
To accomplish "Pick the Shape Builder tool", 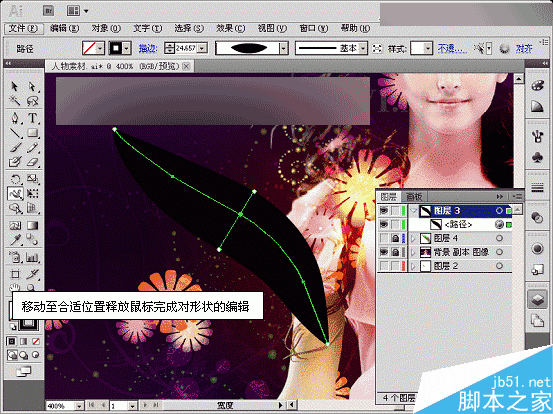I will click(15, 208).
